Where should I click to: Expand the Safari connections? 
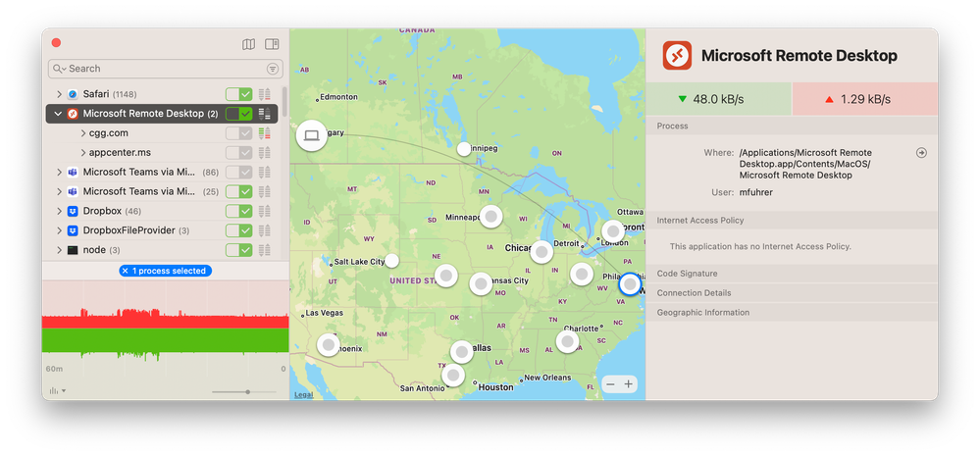(x=60, y=94)
